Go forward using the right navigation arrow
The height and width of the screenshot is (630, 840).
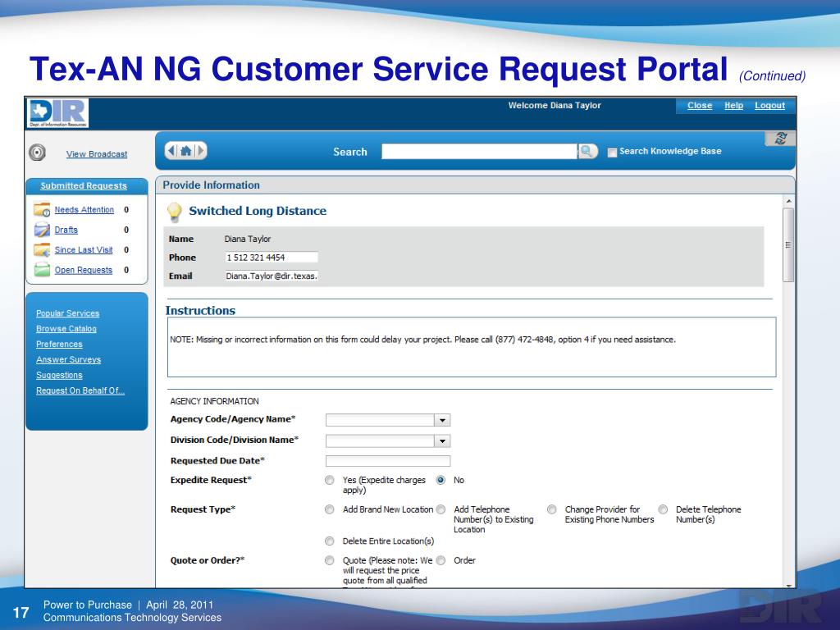click(201, 151)
